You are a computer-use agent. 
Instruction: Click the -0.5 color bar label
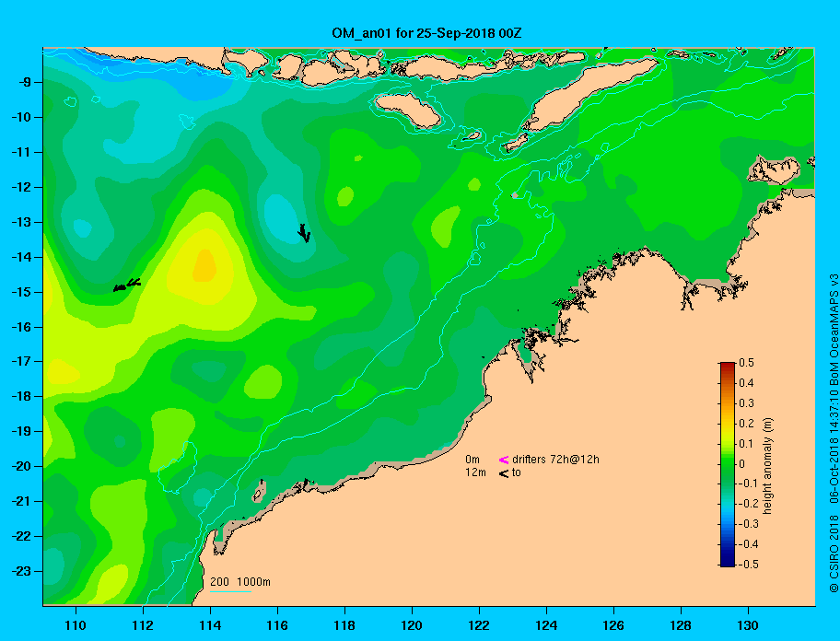pos(748,565)
